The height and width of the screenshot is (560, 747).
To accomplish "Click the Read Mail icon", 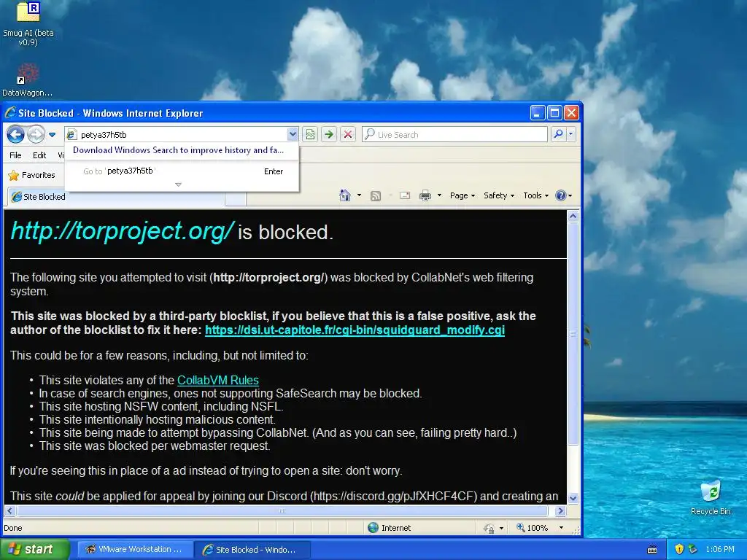I will click(x=404, y=195).
